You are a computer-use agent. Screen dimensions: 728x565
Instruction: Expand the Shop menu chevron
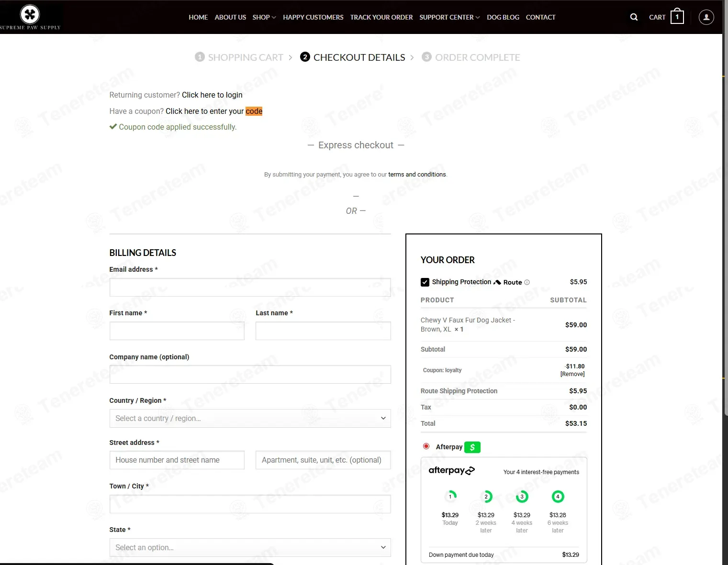[274, 17]
